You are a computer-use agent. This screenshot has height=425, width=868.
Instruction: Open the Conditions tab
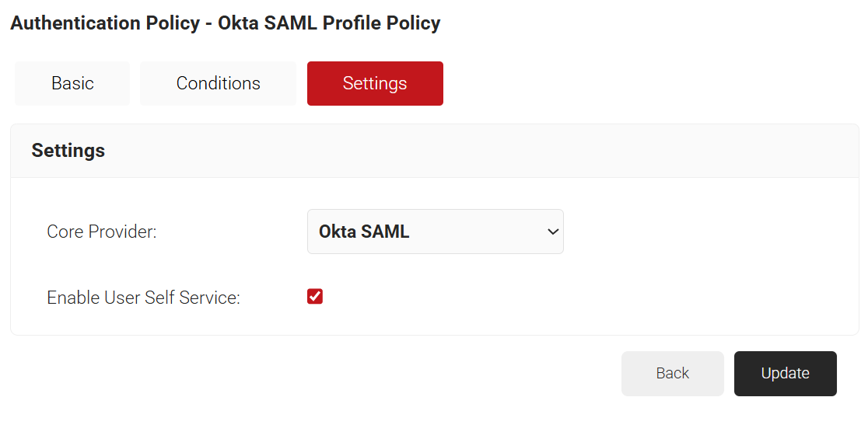coord(218,83)
